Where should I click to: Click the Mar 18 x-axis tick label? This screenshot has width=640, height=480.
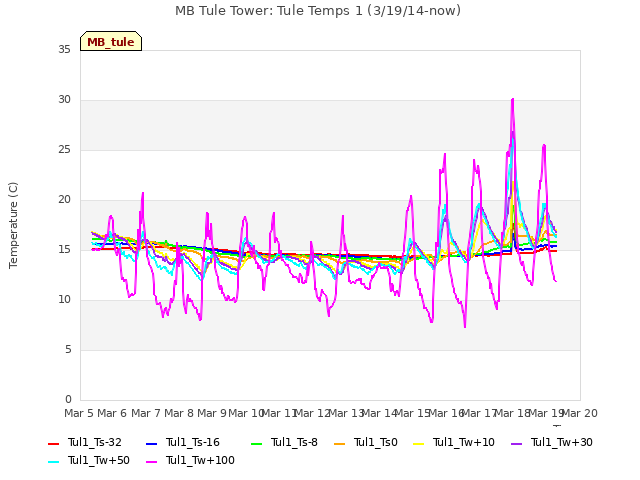[513, 413]
